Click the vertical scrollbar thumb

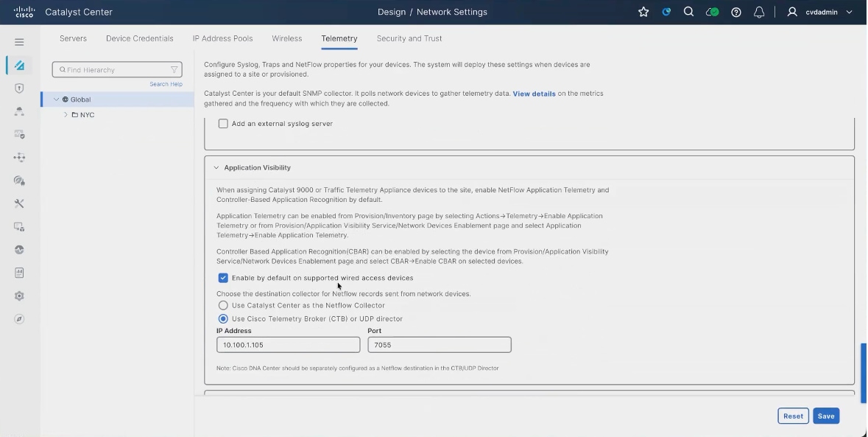point(863,373)
